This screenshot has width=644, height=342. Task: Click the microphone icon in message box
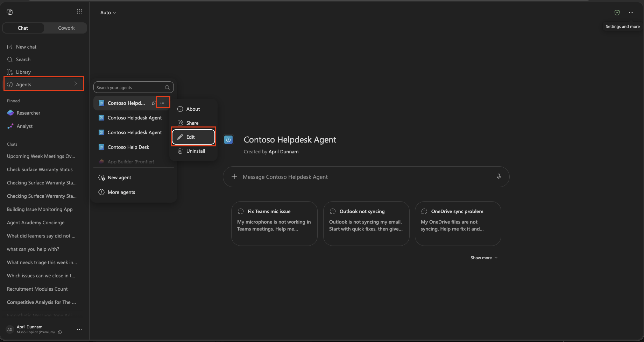click(x=499, y=176)
